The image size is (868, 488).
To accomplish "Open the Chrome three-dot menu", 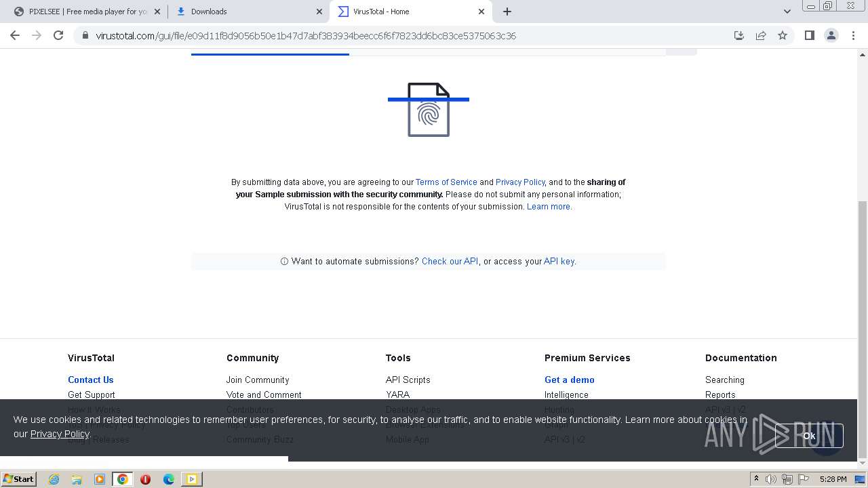I will [x=853, y=35].
